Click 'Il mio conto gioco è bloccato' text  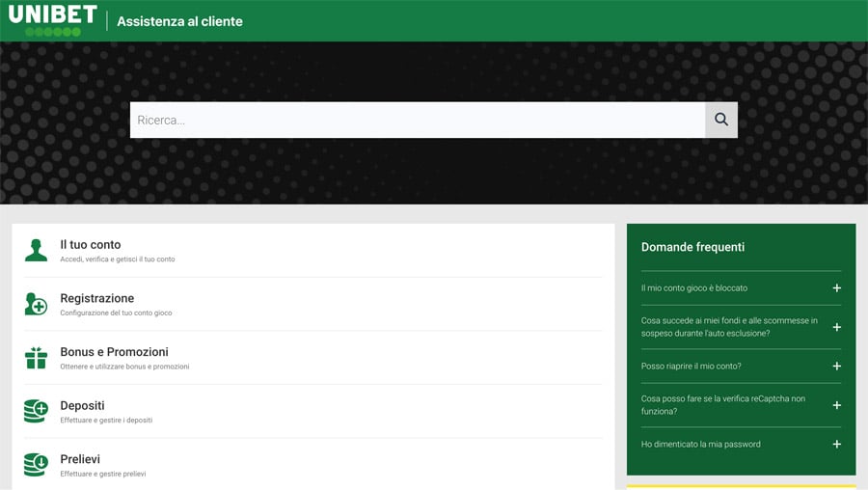click(x=694, y=287)
